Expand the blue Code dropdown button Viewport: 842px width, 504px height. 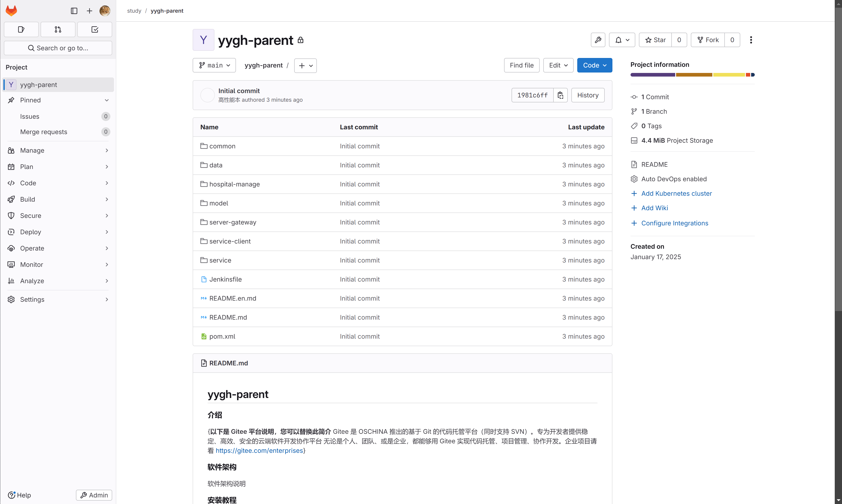pyautogui.click(x=594, y=65)
